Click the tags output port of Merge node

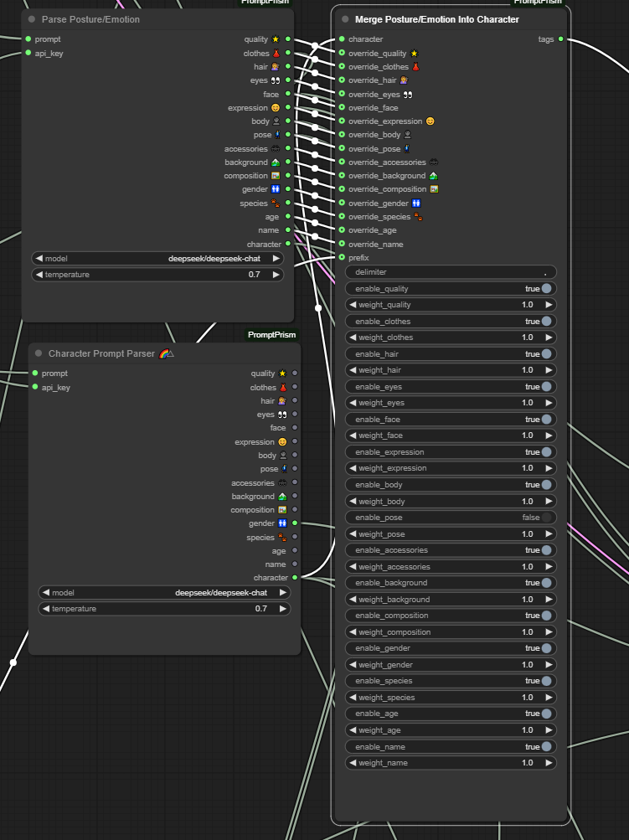[x=561, y=39]
